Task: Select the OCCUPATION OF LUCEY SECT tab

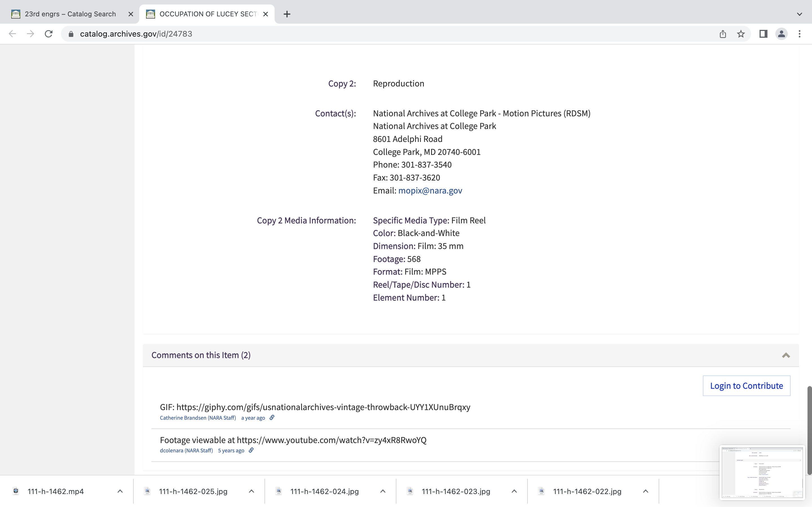Action: point(207,14)
